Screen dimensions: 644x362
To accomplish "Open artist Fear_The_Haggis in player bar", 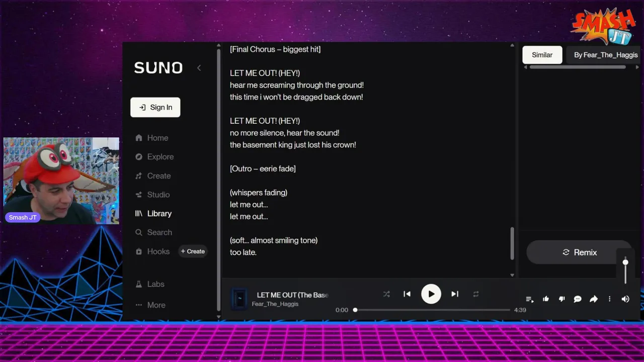I will [x=275, y=304].
